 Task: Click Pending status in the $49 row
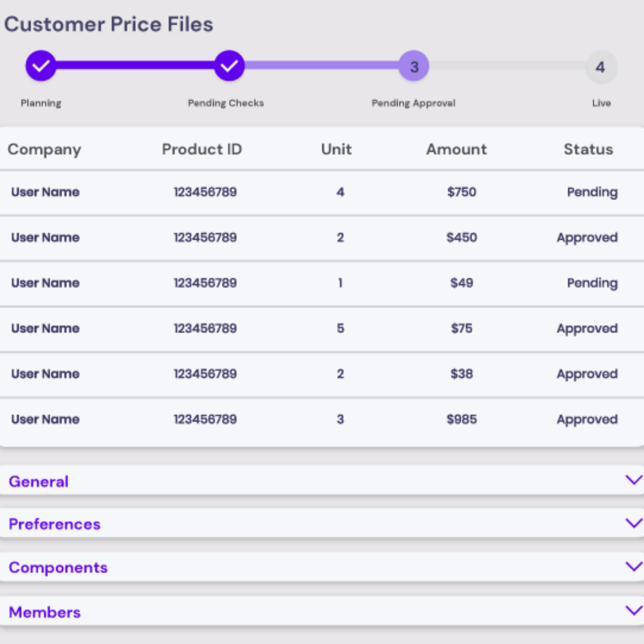point(592,283)
